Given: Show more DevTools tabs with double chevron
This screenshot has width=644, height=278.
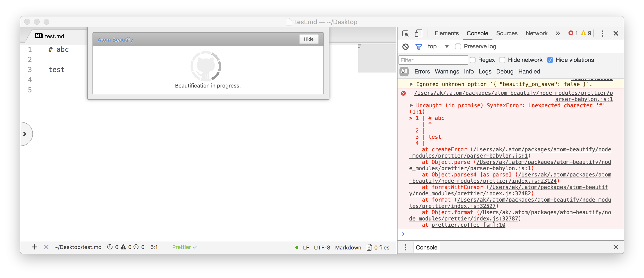Looking at the screenshot, I should click(558, 33).
